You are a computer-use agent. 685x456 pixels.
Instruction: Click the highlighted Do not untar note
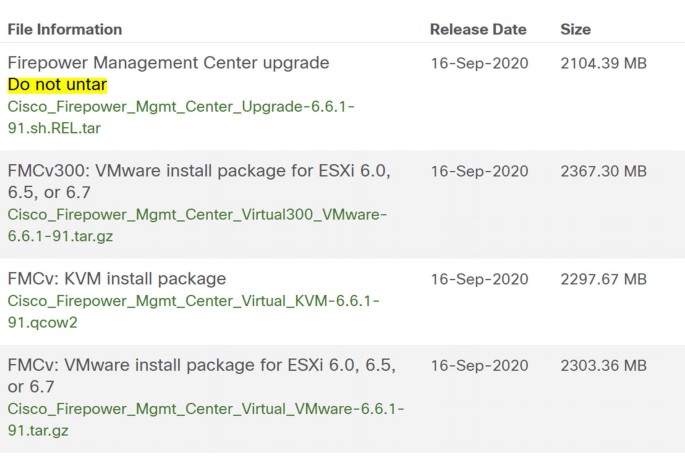(57, 84)
